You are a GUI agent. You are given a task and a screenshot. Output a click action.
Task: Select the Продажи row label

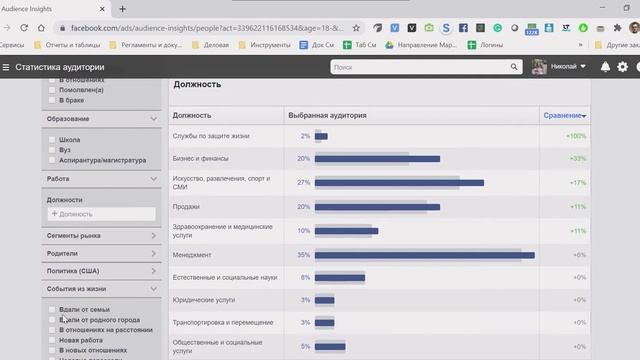pyautogui.click(x=186, y=207)
